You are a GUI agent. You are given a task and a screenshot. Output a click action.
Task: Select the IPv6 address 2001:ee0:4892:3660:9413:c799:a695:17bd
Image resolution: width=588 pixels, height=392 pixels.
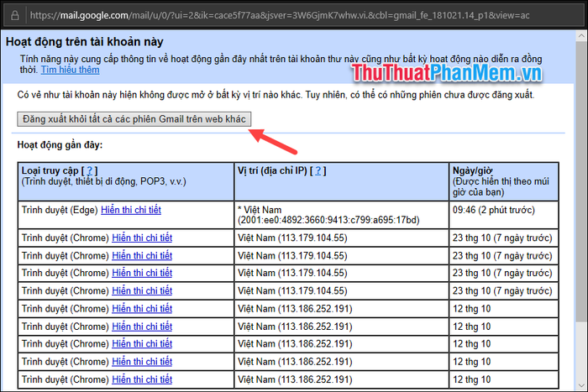pyautogui.click(x=329, y=220)
